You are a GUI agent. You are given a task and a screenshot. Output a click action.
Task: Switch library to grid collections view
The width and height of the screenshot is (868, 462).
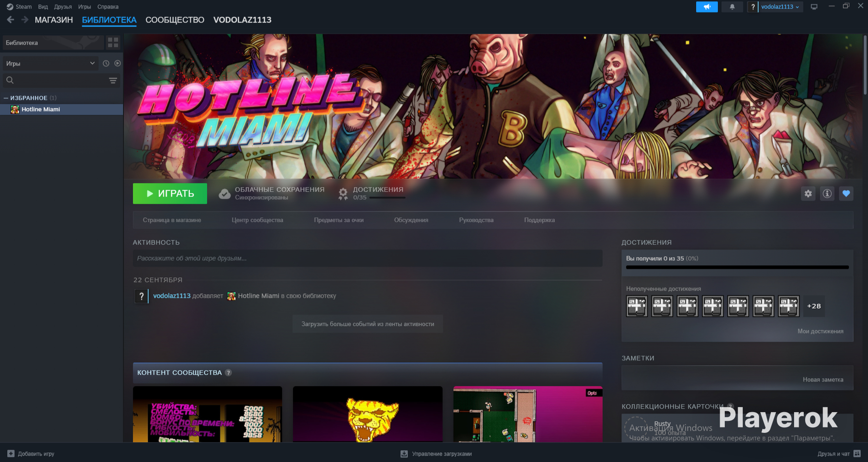(x=113, y=43)
